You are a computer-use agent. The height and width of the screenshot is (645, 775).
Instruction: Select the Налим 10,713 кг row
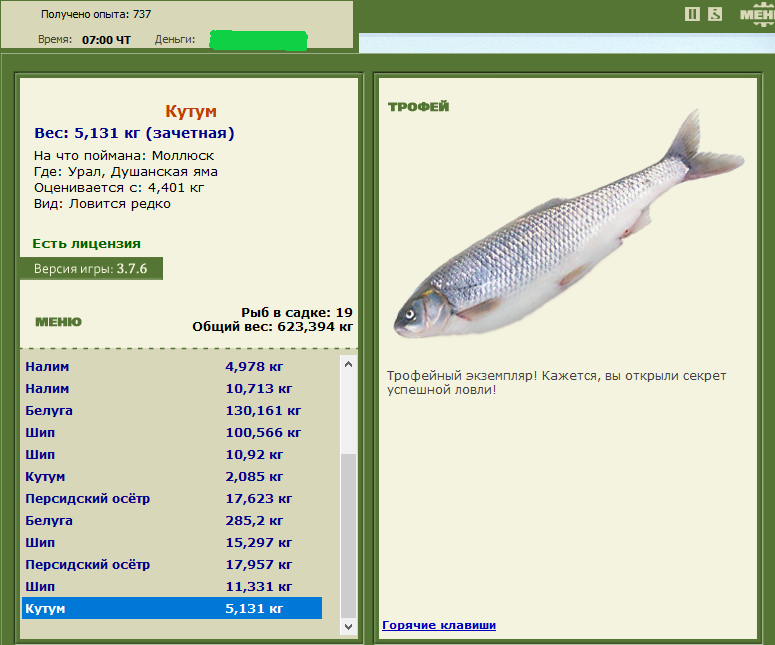[172, 388]
